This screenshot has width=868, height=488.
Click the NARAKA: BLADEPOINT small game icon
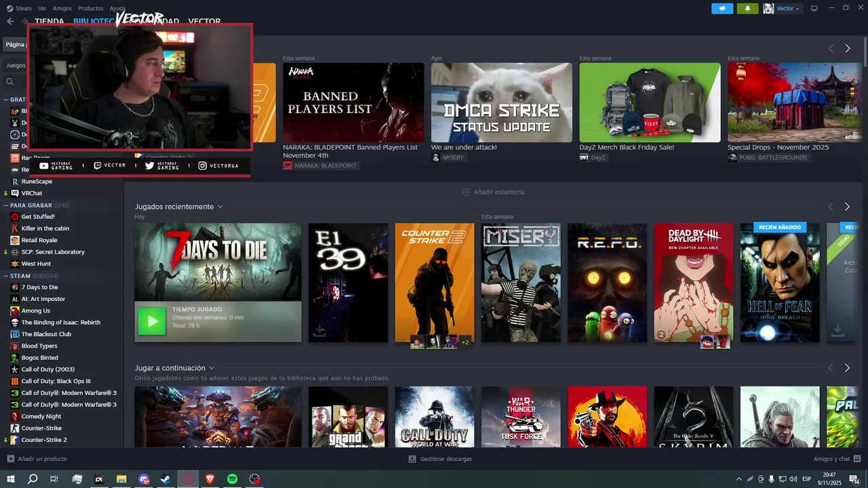point(288,165)
